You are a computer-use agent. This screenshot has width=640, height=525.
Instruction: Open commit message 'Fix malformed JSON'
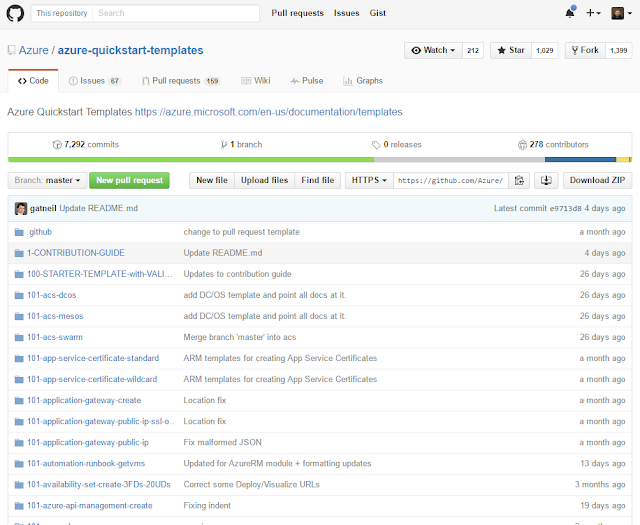point(222,443)
